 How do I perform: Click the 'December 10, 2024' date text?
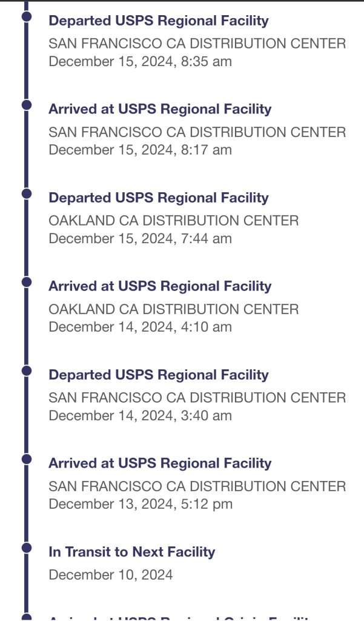click(110, 575)
